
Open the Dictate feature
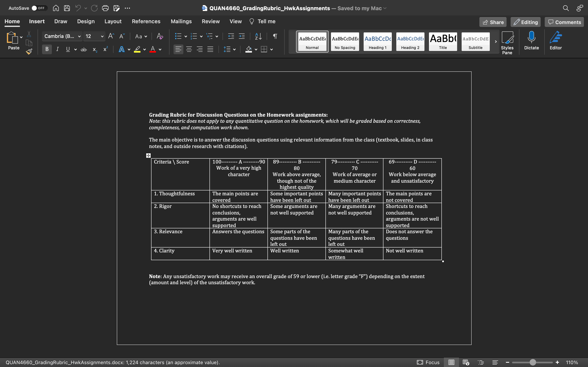point(531,41)
